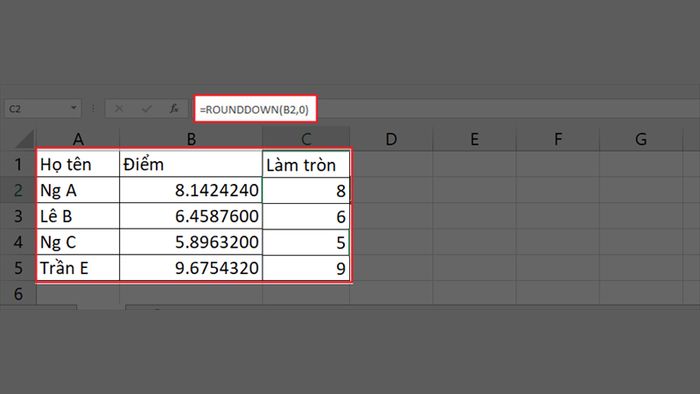The width and height of the screenshot is (700, 394).
Task: Select row 1 header
Action: point(18,164)
